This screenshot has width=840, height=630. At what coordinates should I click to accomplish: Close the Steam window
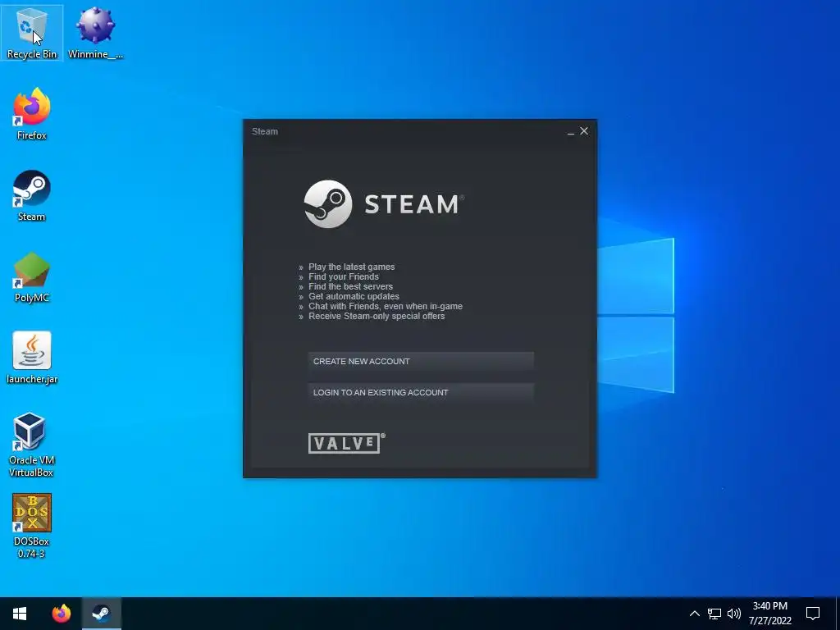point(584,130)
